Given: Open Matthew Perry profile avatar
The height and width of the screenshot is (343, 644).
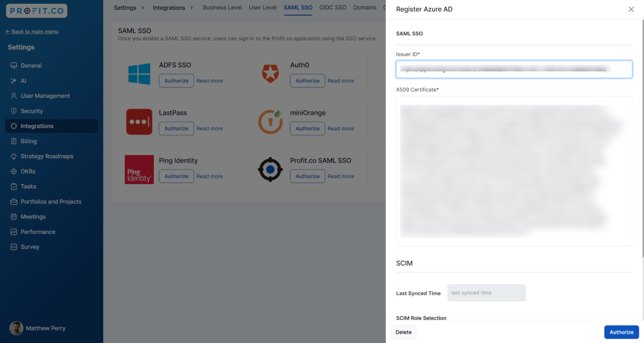Looking at the screenshot, I should [16, 328].
